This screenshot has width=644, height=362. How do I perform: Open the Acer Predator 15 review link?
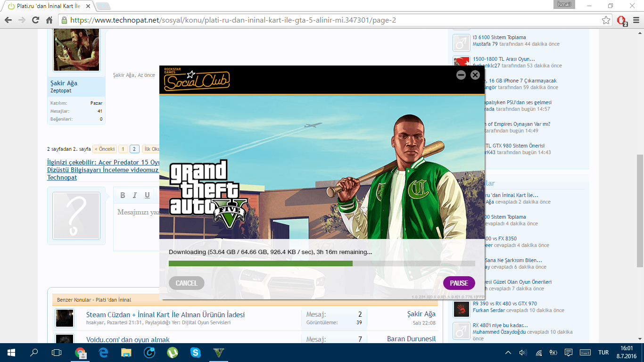103,170
